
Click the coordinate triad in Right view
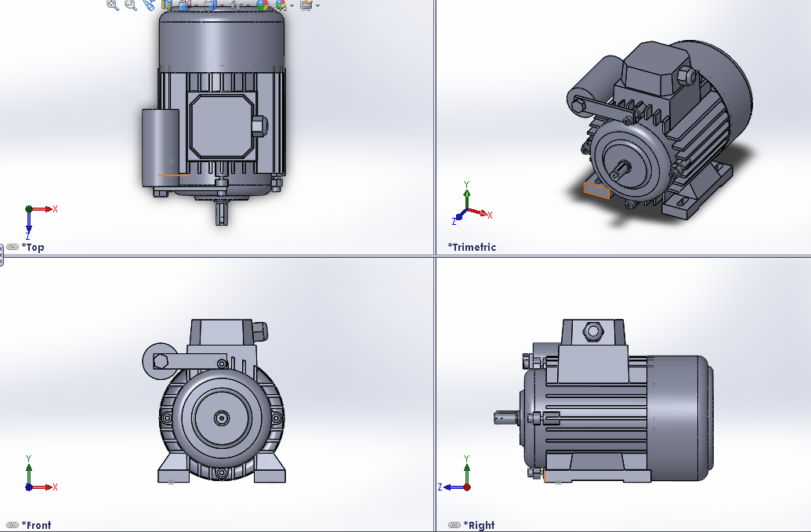click(x=455, y=473)
